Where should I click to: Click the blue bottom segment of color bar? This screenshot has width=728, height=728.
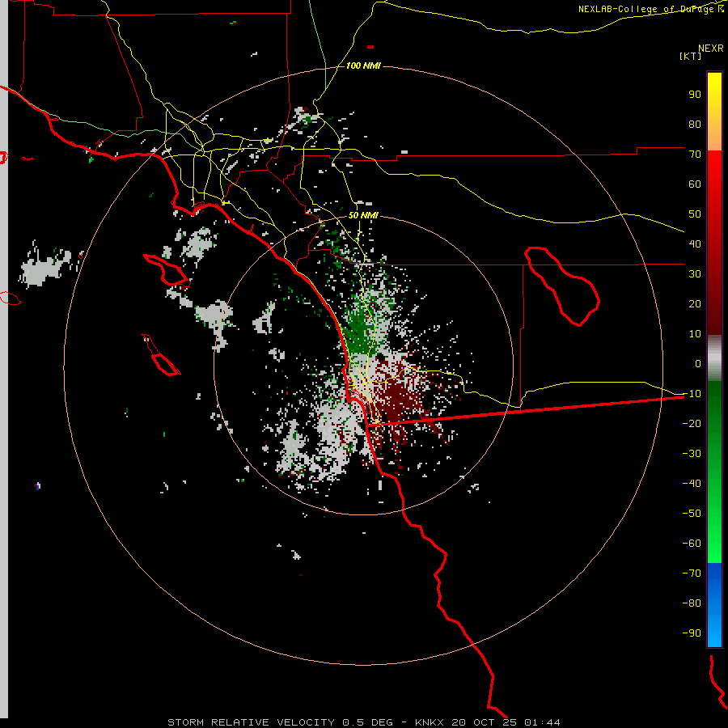(x=714, y=603)
